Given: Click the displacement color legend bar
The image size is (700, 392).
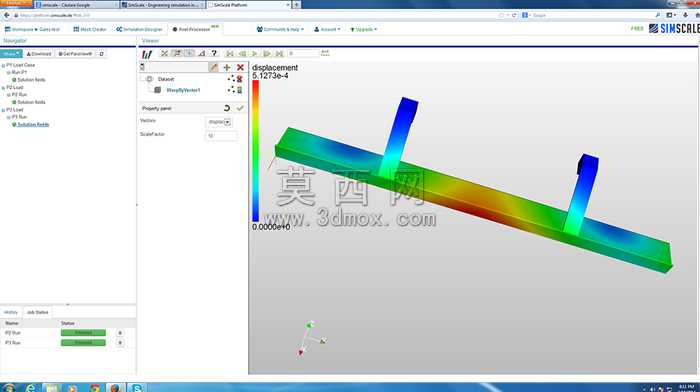Looking at the screenshot, I should pos(255,151).
